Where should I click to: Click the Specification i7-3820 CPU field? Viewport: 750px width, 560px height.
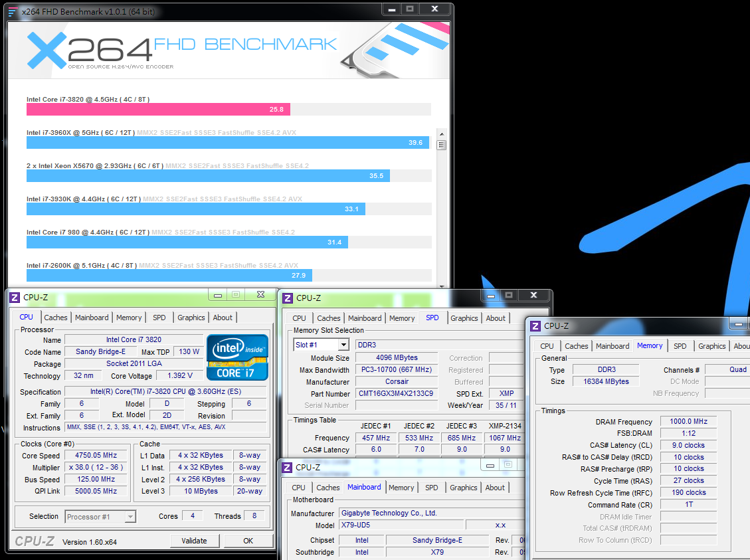pos(165,391)
